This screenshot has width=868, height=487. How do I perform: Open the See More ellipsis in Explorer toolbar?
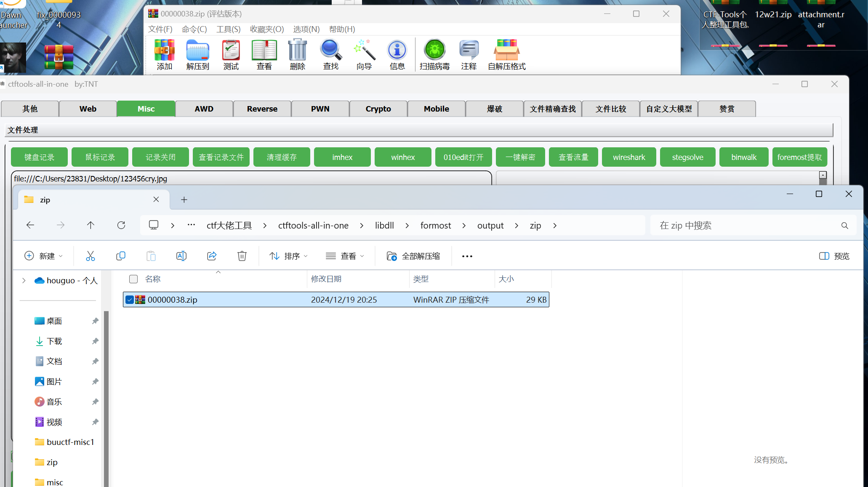click(x=467, y=256)
